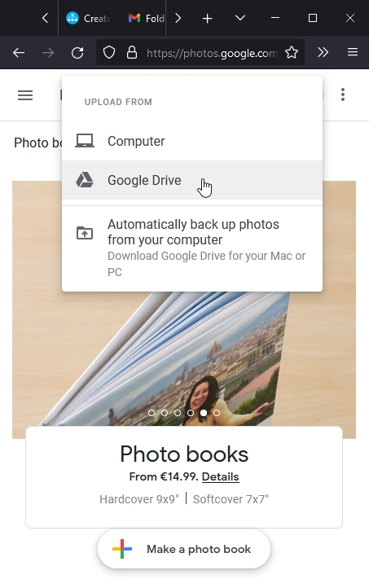Bookmark this page with the star icon
This screenshot has height=588, width=369.
pos(292,52)
